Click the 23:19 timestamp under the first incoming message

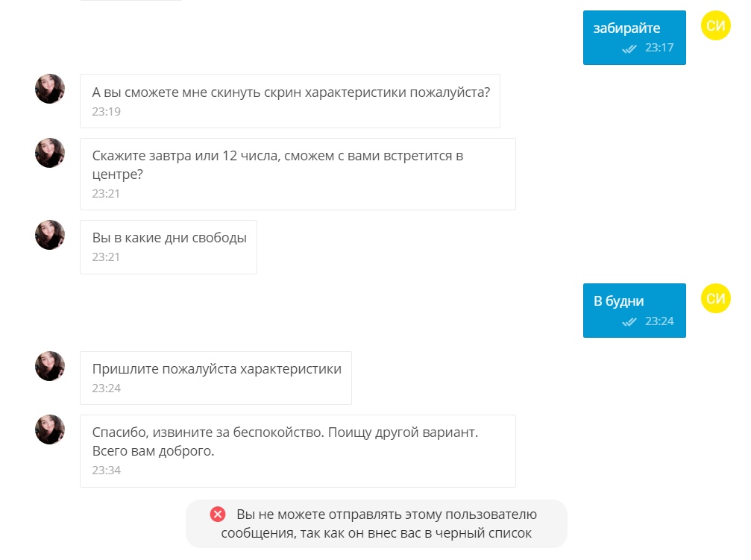pos(107,111)
